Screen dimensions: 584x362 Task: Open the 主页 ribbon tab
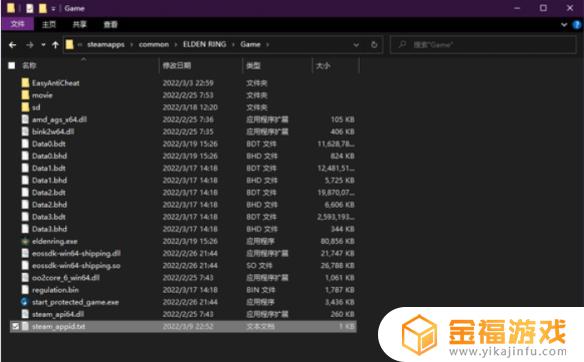click(x=49, y=25)
